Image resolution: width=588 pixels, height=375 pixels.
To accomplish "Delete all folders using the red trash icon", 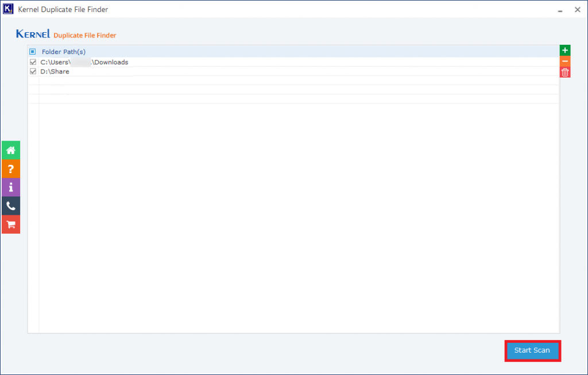I will [x=564, y=71].
